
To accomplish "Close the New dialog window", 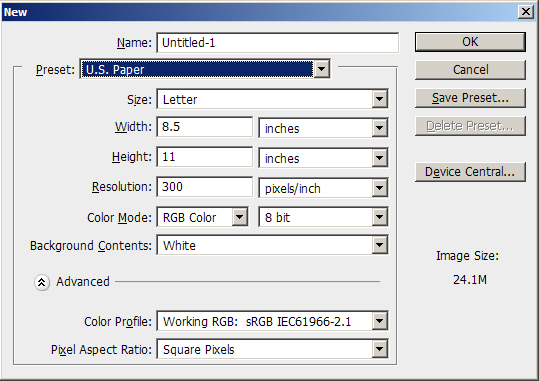I will coord(526,12).
